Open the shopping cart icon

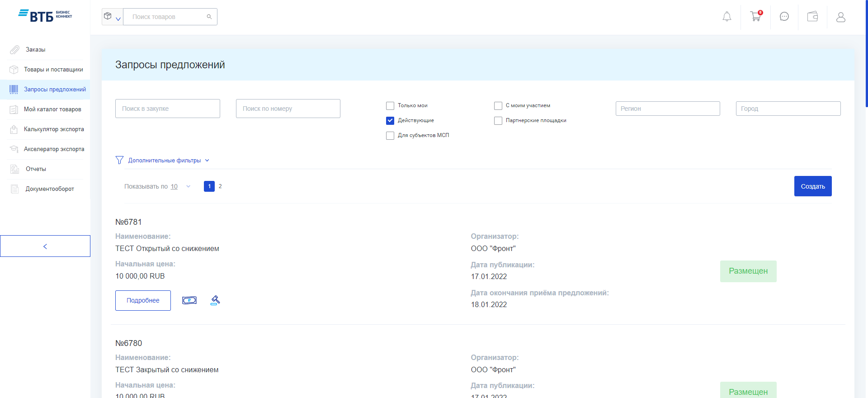[x=755, y=16]
